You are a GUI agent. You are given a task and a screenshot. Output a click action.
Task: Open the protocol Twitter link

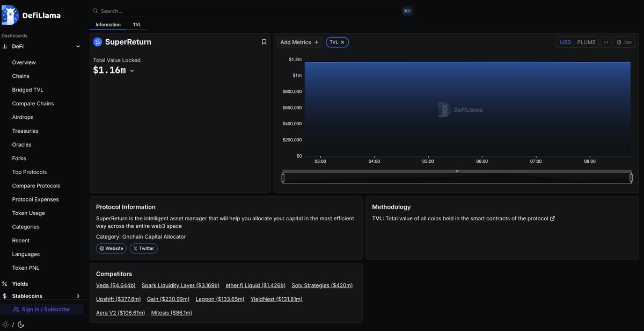coord(143,248)
